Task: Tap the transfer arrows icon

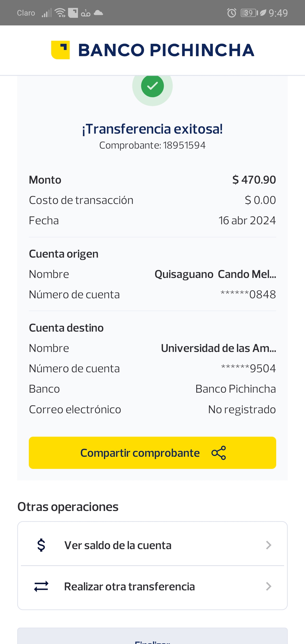Action: pyautogui.click(x=41, y=587)
